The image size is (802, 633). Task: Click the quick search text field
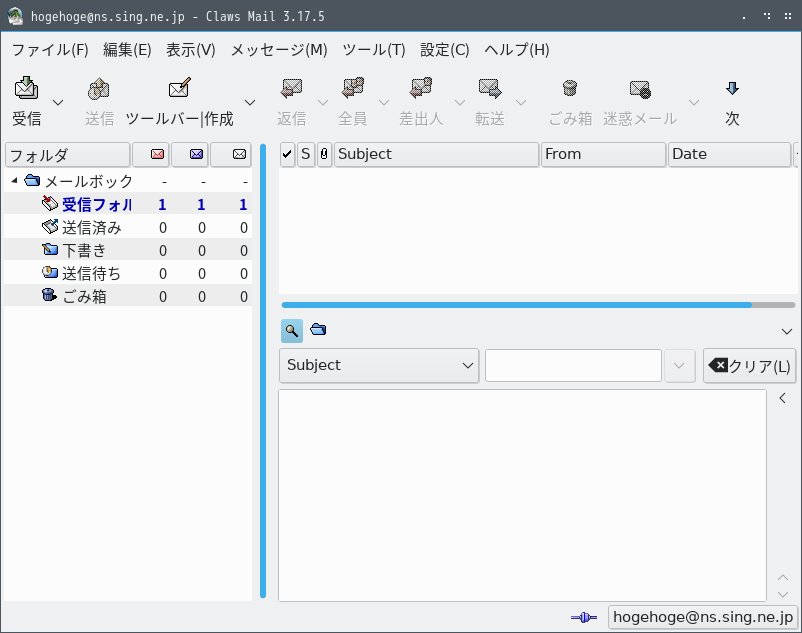573,366
